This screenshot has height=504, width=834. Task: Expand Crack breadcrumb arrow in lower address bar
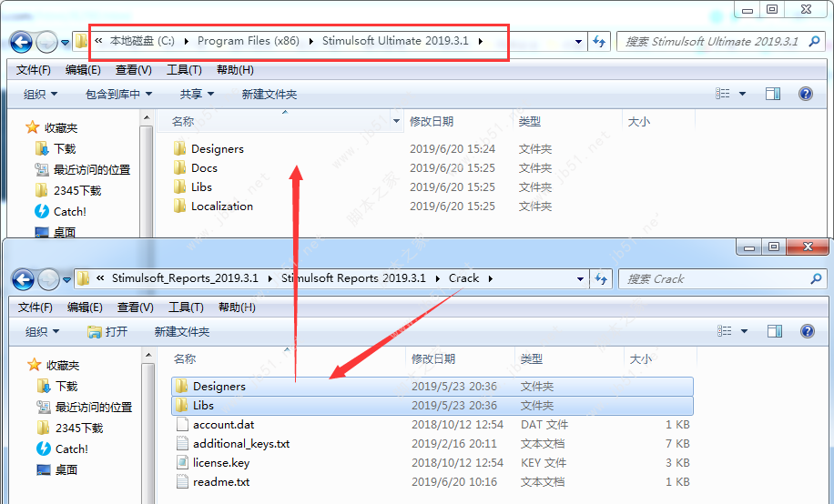coord(491,278)
